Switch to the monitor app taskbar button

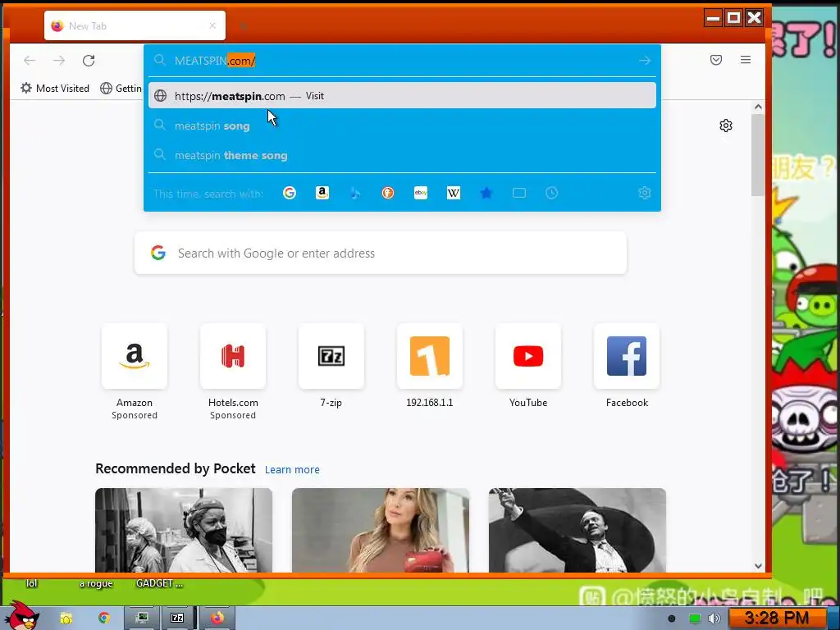142,619
